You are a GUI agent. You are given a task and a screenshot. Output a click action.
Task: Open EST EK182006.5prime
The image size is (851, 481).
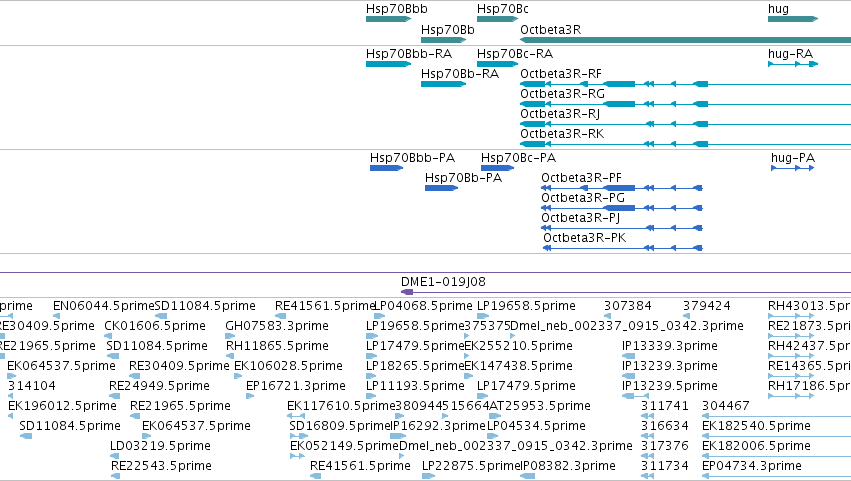pyautogui.click(x=776, y=457)
